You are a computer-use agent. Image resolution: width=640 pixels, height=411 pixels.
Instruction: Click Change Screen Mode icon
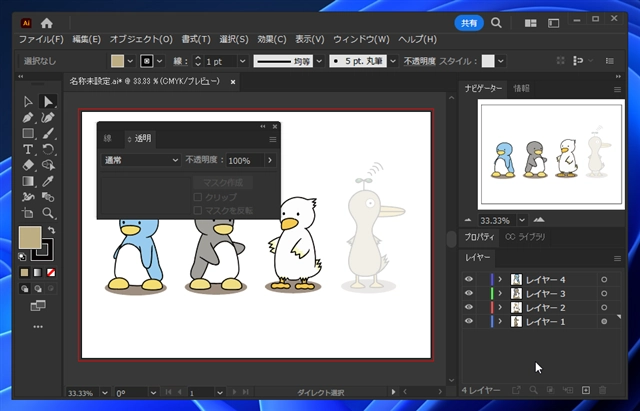click(38, 305)
